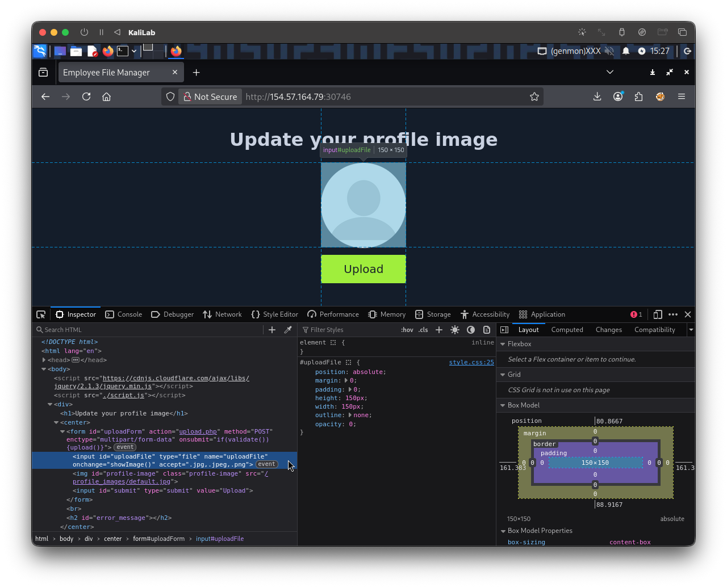The height and width of the screenshot is (588, 727).
Task: Select the element picker tool in DevTools
Action: (40, 314)
